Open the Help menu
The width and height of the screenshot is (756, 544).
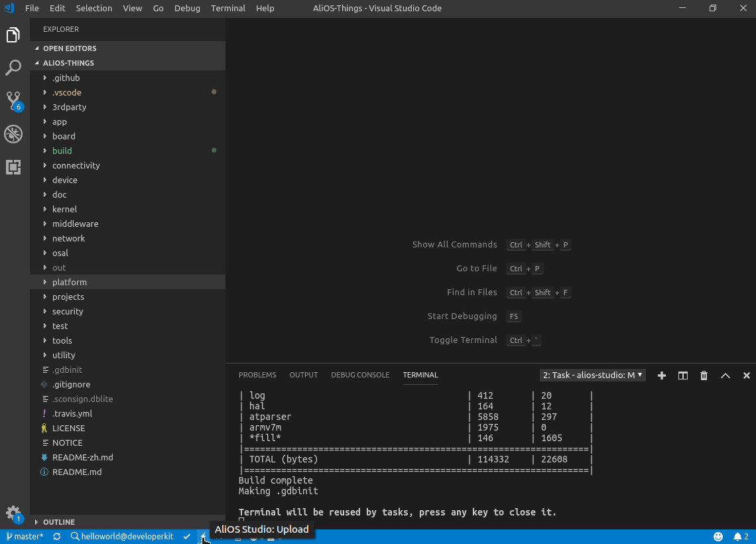click(265, 8)
